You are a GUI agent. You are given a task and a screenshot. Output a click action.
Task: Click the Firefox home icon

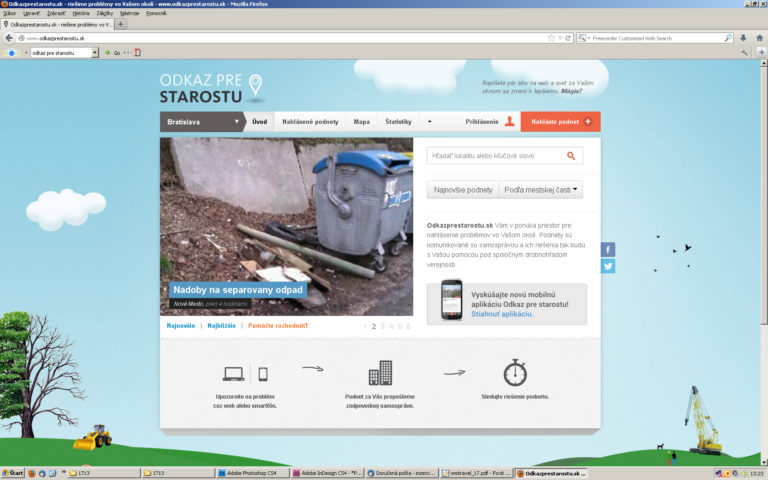click(757, 38)
